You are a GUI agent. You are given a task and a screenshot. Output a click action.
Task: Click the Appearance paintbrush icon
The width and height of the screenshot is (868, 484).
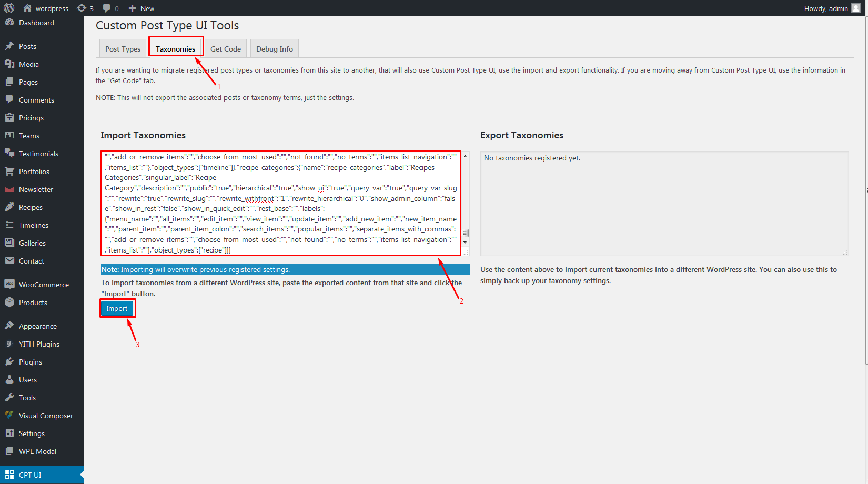tap(9, 326)
